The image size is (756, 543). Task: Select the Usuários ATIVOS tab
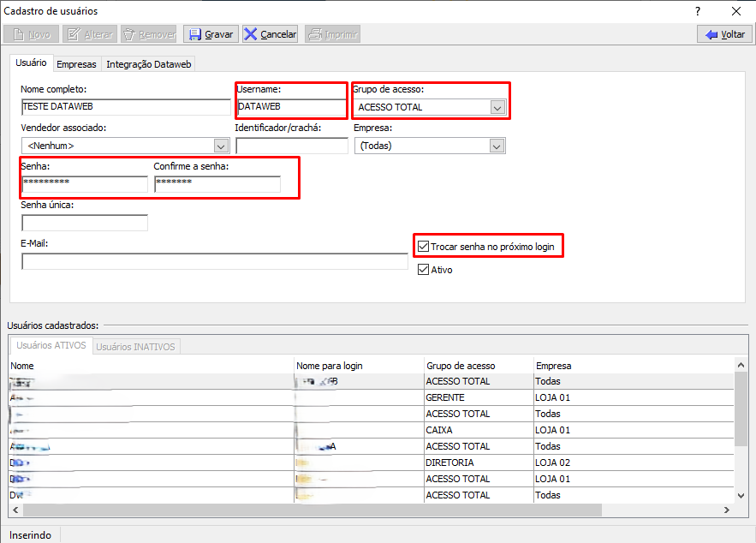pos(51,345)
